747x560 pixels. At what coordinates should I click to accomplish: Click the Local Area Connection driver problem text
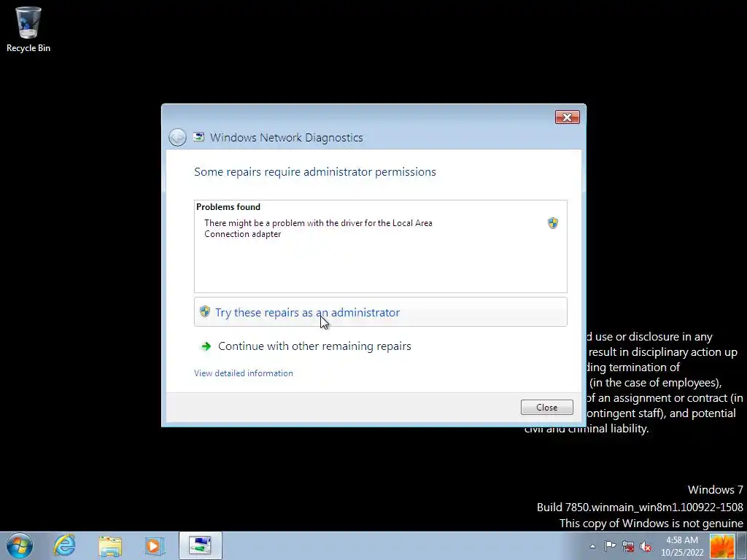tap(318, 228)
